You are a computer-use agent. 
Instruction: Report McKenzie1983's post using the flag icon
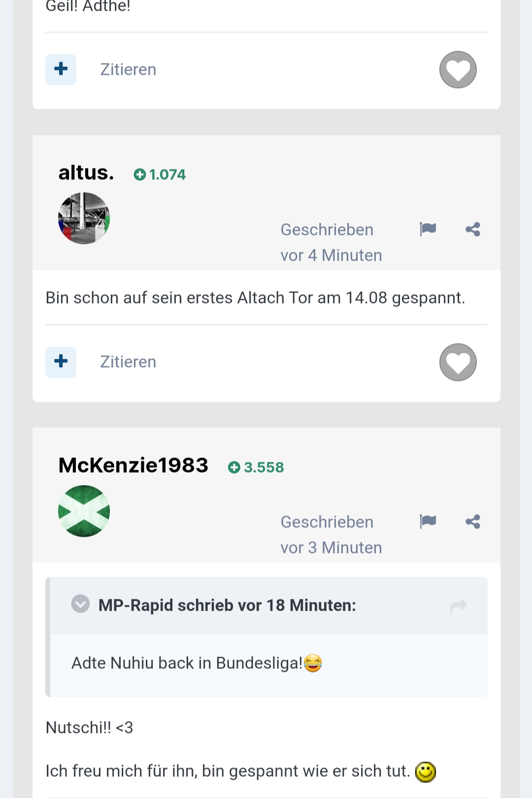(428, 521)
